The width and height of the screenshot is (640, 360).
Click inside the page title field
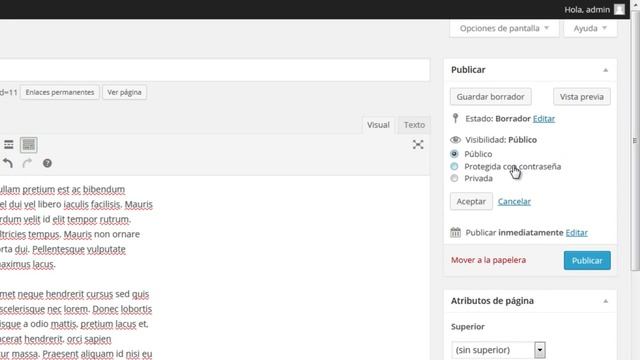214,70
